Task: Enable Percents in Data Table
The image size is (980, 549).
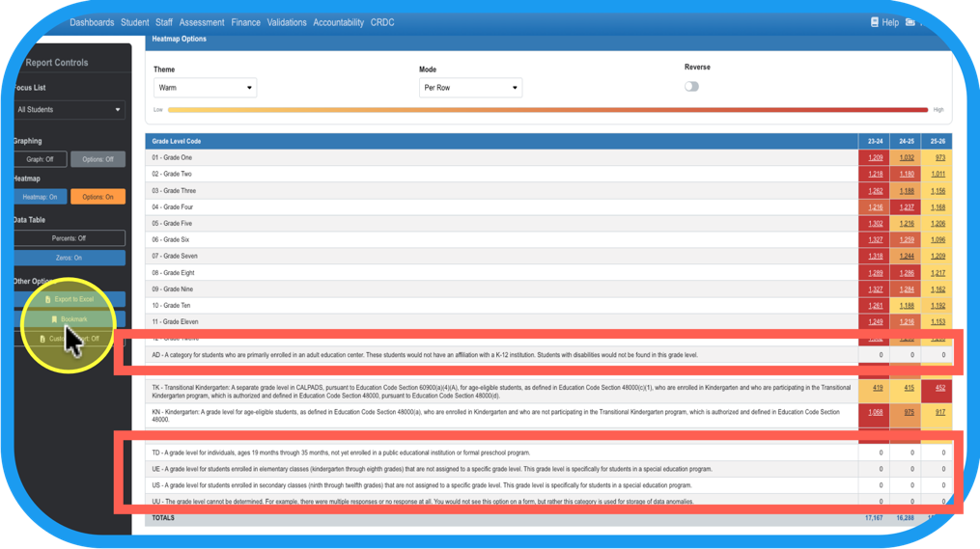Action: pyautogui.click(x=70, y=237)
